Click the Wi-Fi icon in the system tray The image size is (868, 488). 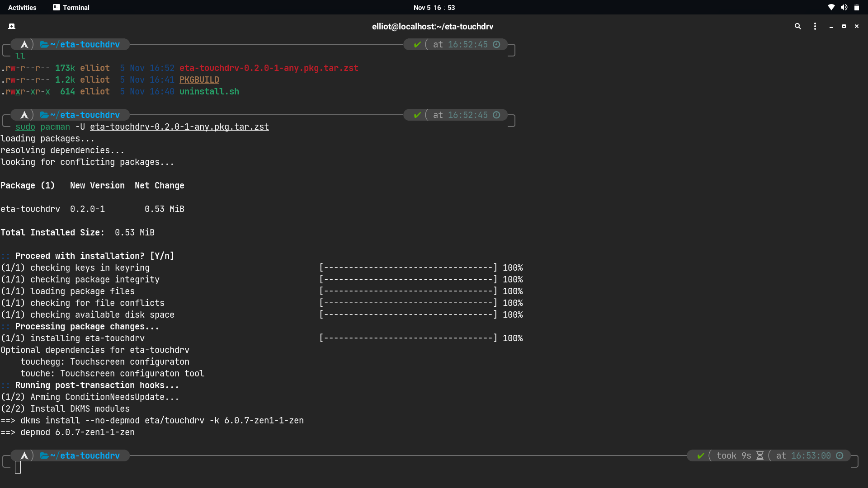831,7
